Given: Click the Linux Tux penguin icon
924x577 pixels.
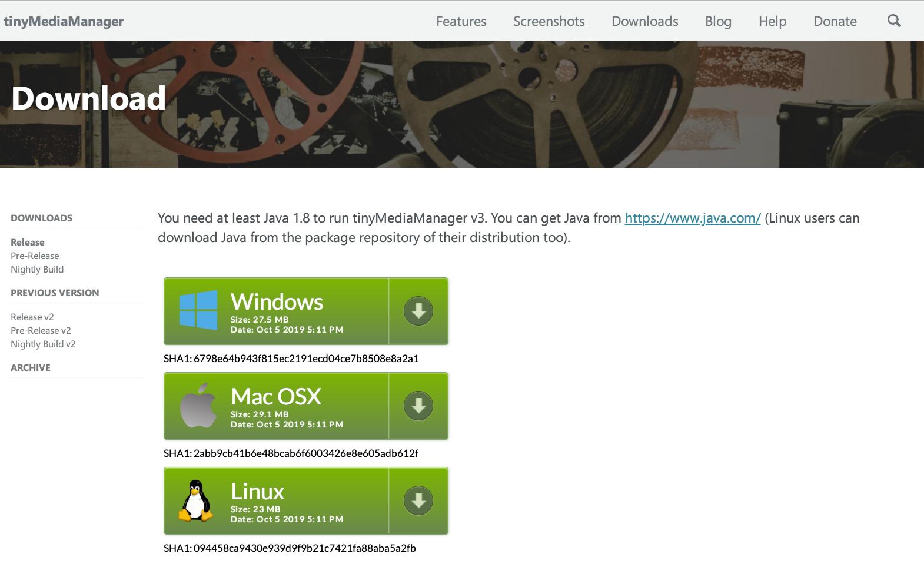Looking at the screenshot, I should (196, 500).
